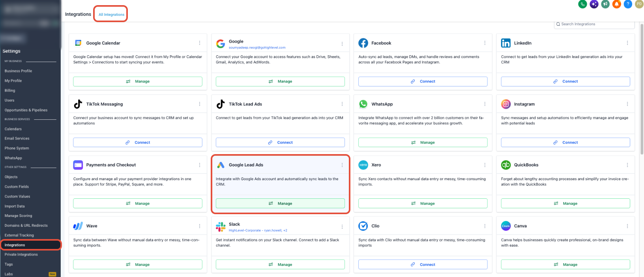The height and width of the screenshot is (277, 644).
Task: Connect TikTok Lead Ads integration
Action: click(x=280, y=142)
